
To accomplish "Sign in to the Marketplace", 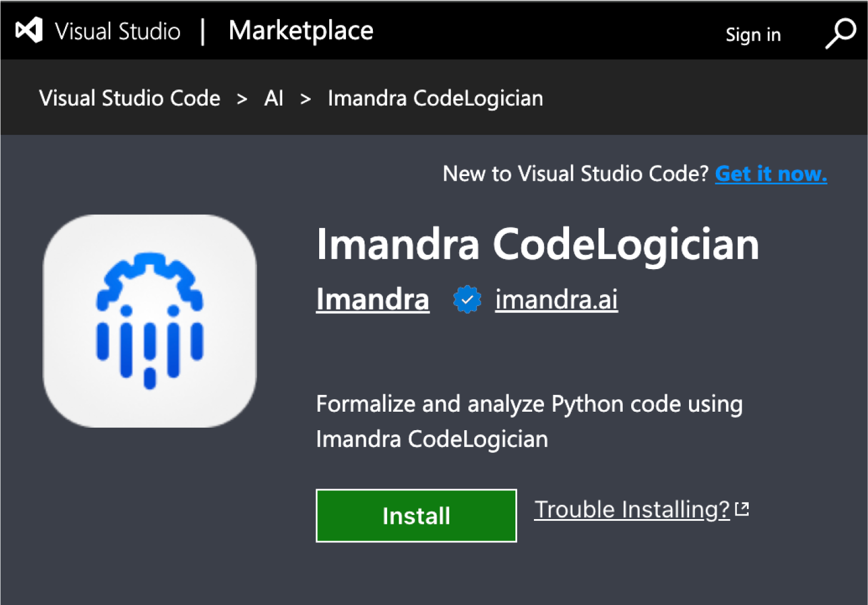I will pyautogui.click(x=753, y=34).
